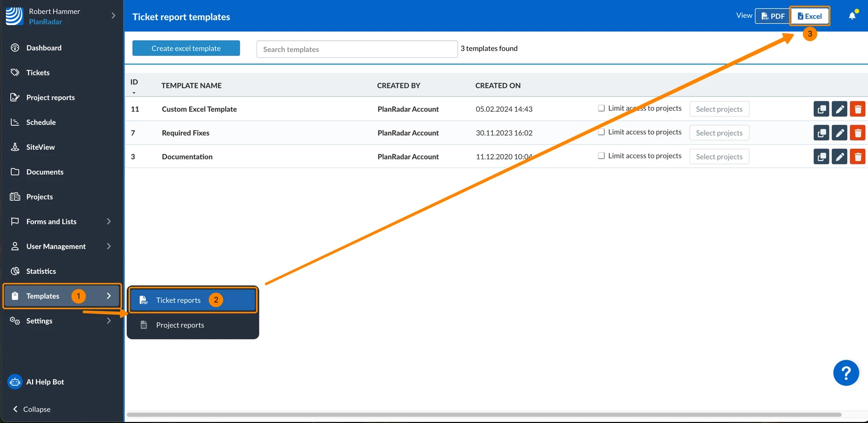
Task: Delete the Documentation template
Action: (858, 157)
